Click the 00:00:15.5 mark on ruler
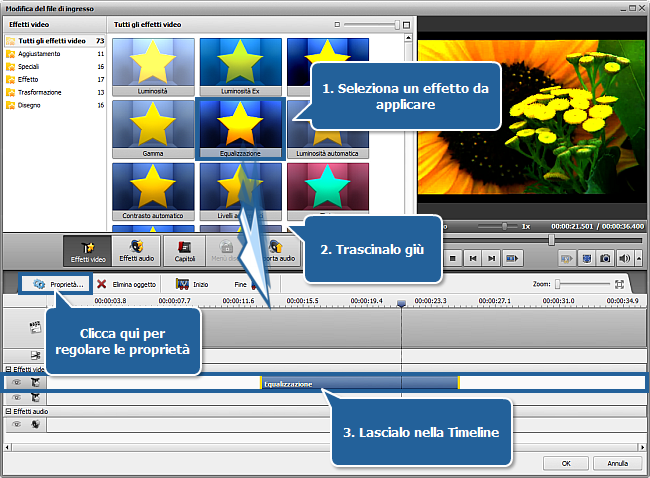This screenshot has height=478, width=650. (302, 301)
